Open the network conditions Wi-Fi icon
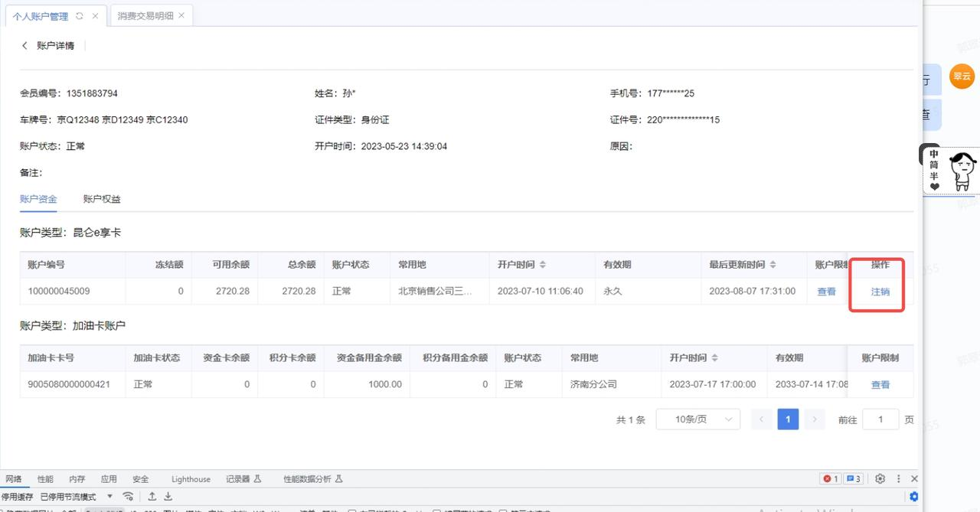This screenshot has height=512, width=980. tap(129, 497)
